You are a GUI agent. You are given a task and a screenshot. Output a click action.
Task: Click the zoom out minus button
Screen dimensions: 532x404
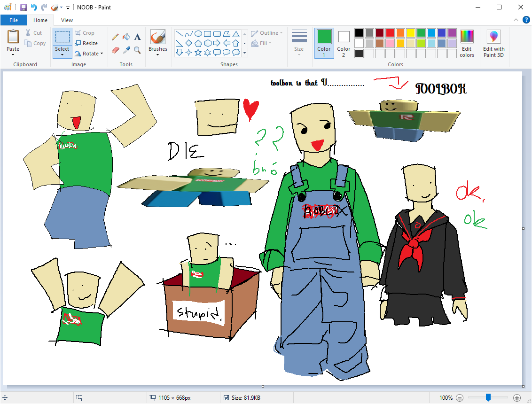click(460, 397)
